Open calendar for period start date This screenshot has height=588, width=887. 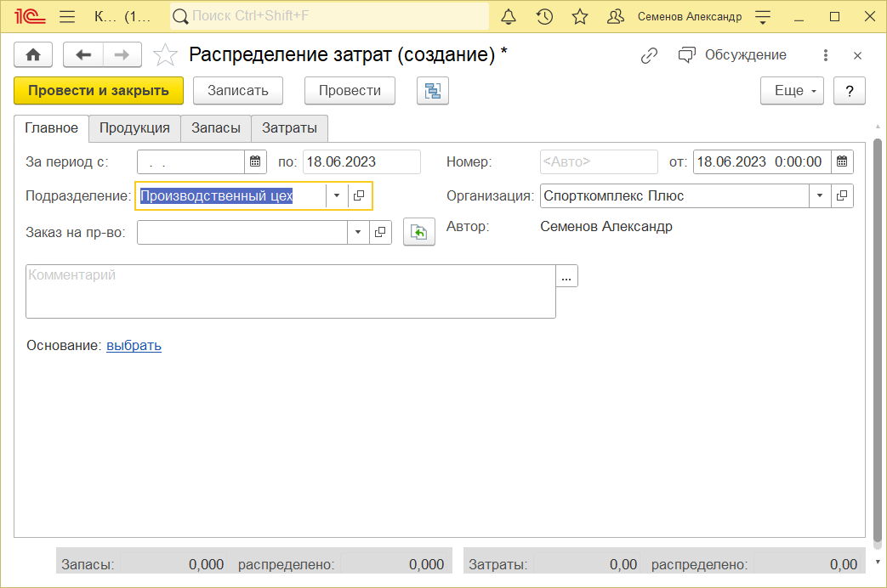pyautogui.click(x=255, y=161)
